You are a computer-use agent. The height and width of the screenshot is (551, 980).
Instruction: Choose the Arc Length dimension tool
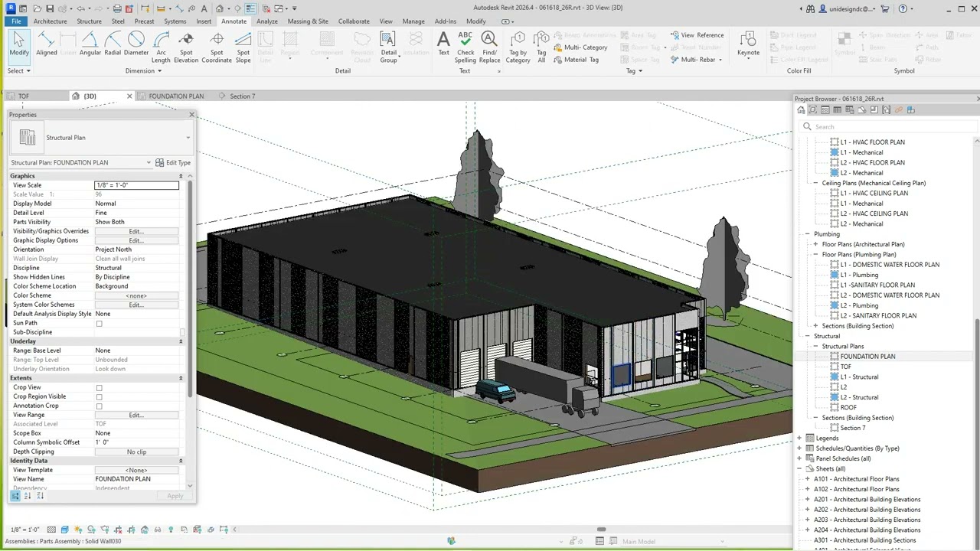coord(161,47)
